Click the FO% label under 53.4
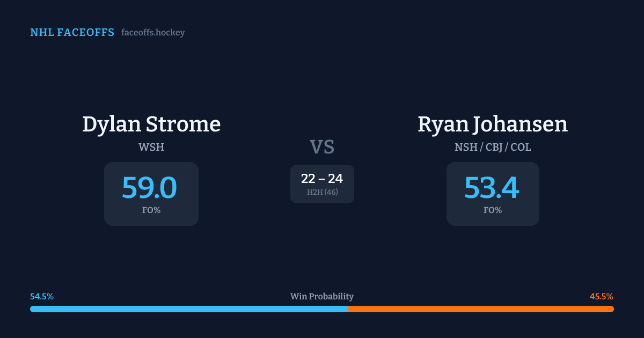Image resolution: width=644 pixels, height=338 pixels. 493,210
